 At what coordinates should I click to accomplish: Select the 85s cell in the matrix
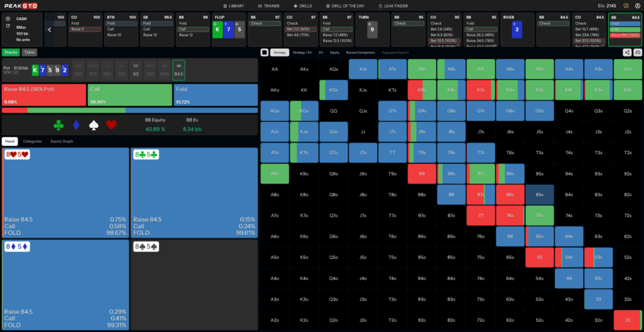click(x=540, y=195)
